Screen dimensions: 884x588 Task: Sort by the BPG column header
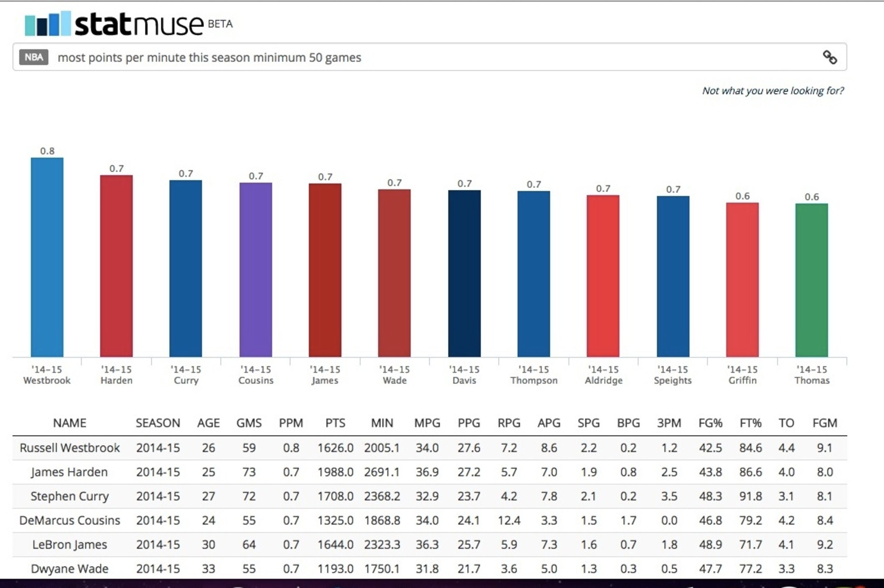[x=629, y=423]
